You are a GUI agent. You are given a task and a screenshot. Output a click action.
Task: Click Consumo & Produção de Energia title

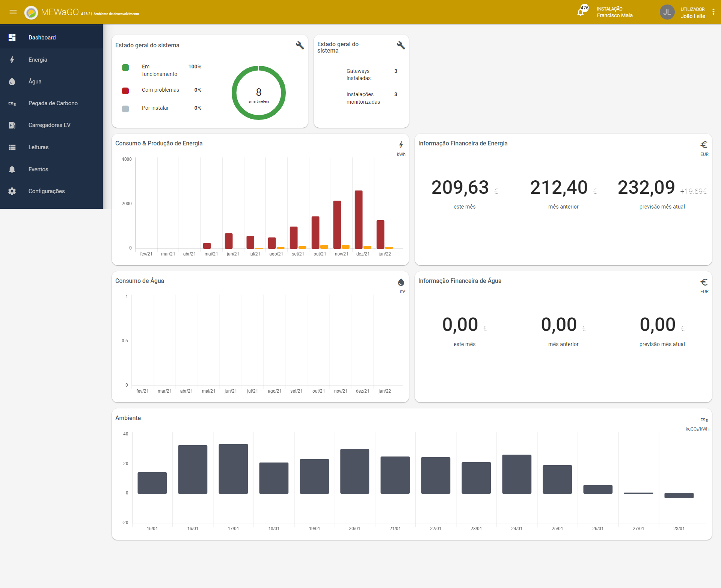pos(159,144)
